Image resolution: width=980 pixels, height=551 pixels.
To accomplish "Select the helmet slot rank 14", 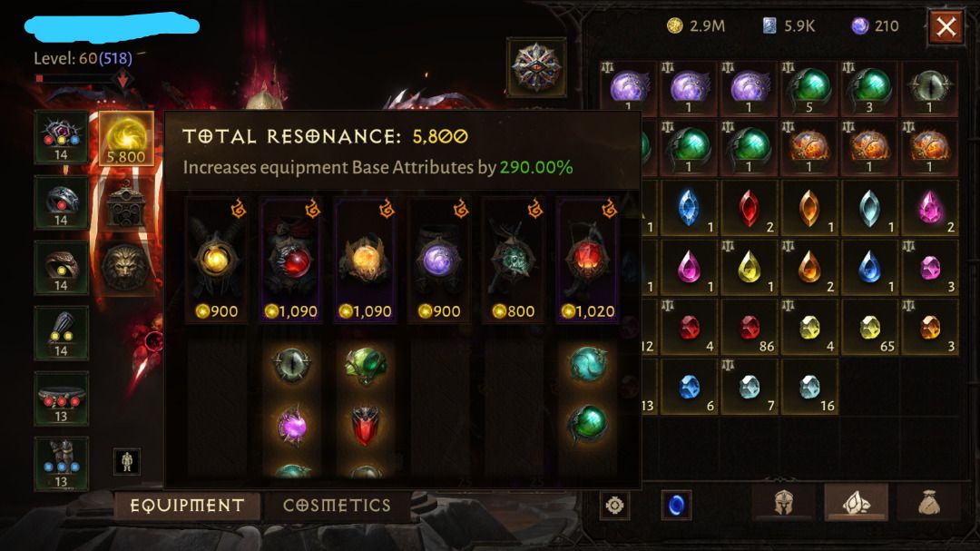I will pyautogui.click(x=62, y=137).
